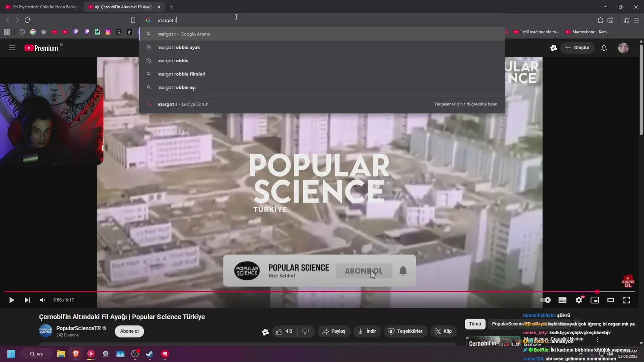Choose 'margot robbie filmleri' suggestion
The image size is (644, 362).
pyautogui.click(x=322, y=74)
